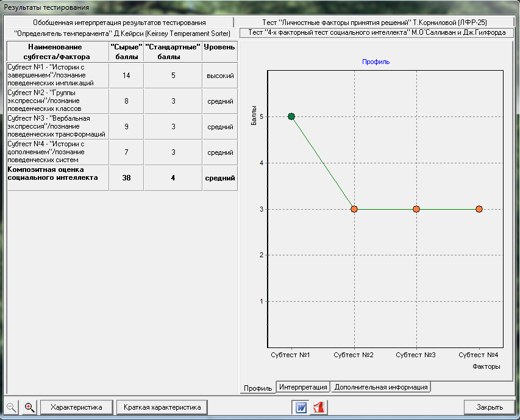Export results to Word document icon

pos(301,407)
